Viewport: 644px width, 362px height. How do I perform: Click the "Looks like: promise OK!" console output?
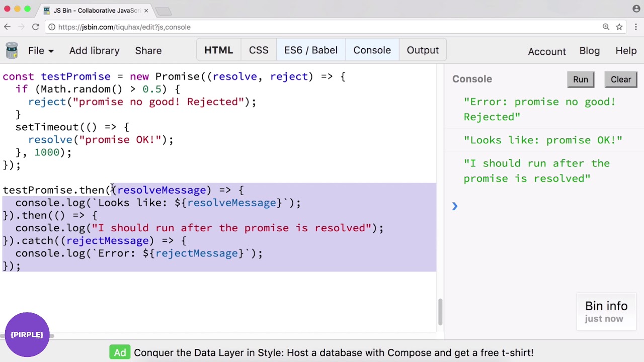pyautogui.click(x=543, y=140)
